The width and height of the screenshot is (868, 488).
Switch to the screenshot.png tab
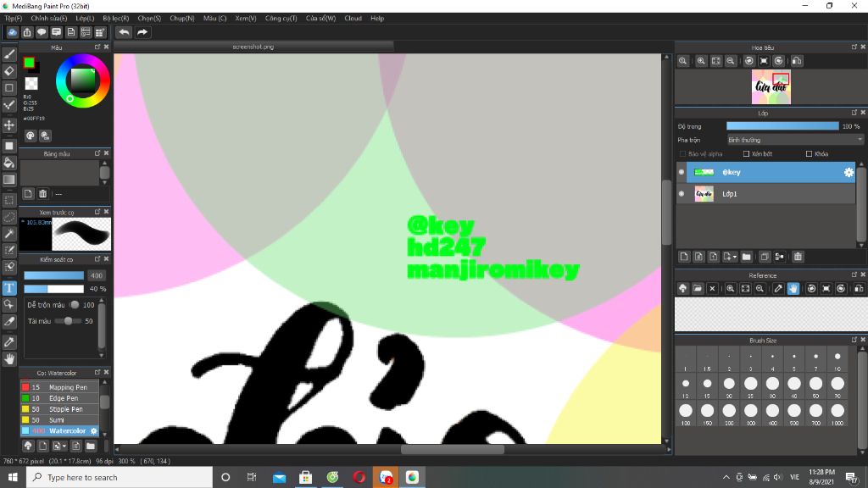click(x=253, y=47)
